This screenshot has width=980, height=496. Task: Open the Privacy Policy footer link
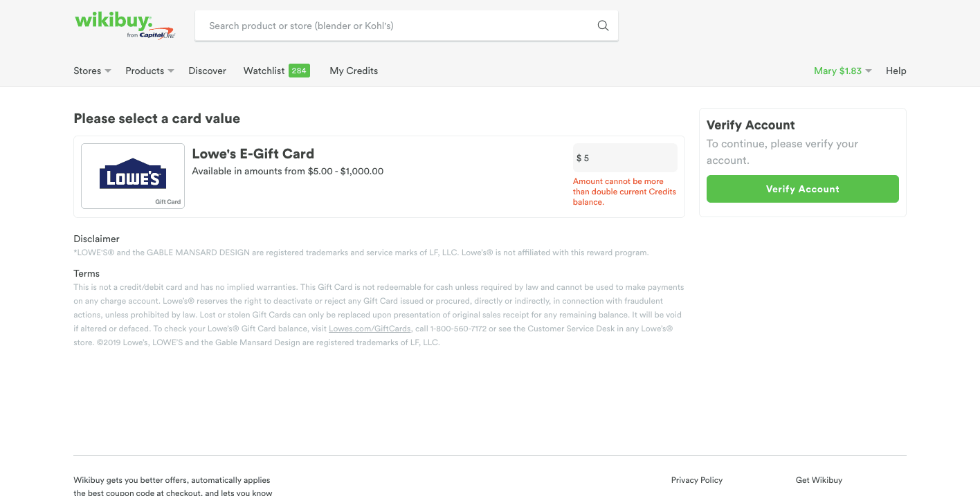(696, 479)
